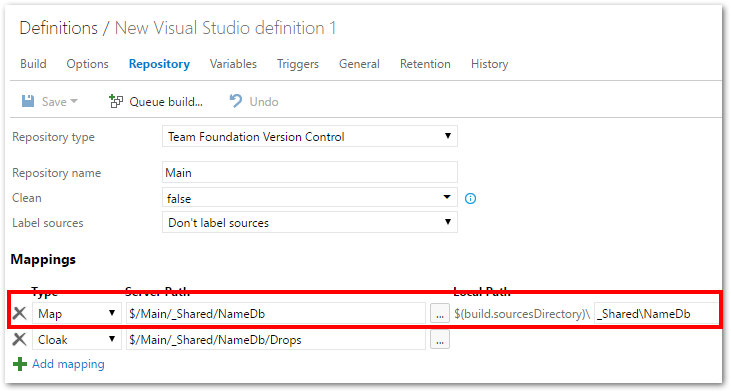Viewport: 731px width, 392px height.
Task: Click the Add mapping link
Action: pos(68,364)
